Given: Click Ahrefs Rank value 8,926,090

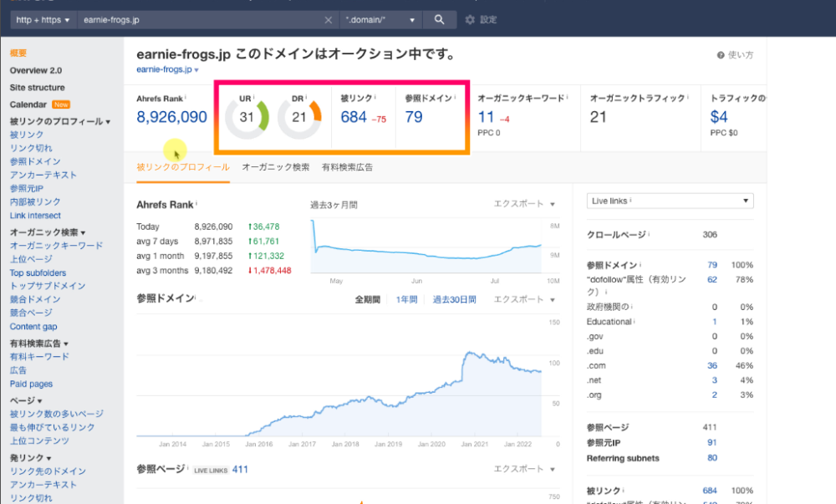Looking at the screenshot, I should (171, 117).
